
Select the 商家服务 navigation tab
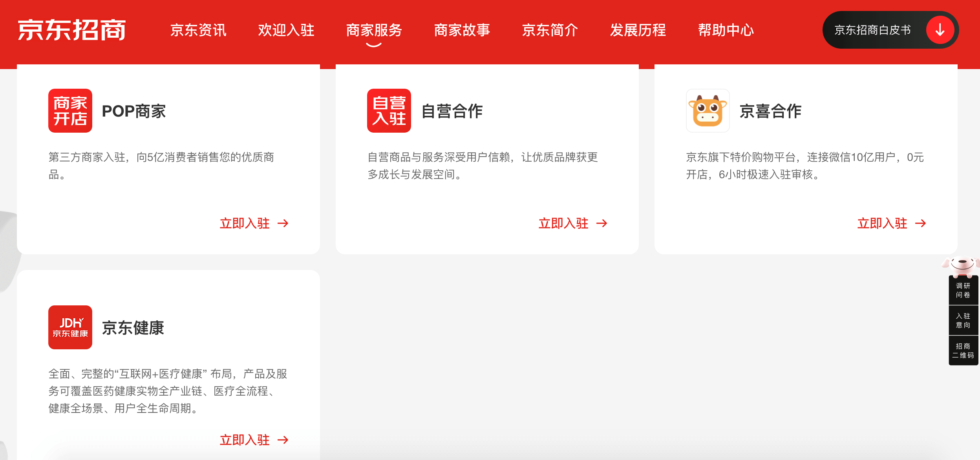click(x=374, y=30)
